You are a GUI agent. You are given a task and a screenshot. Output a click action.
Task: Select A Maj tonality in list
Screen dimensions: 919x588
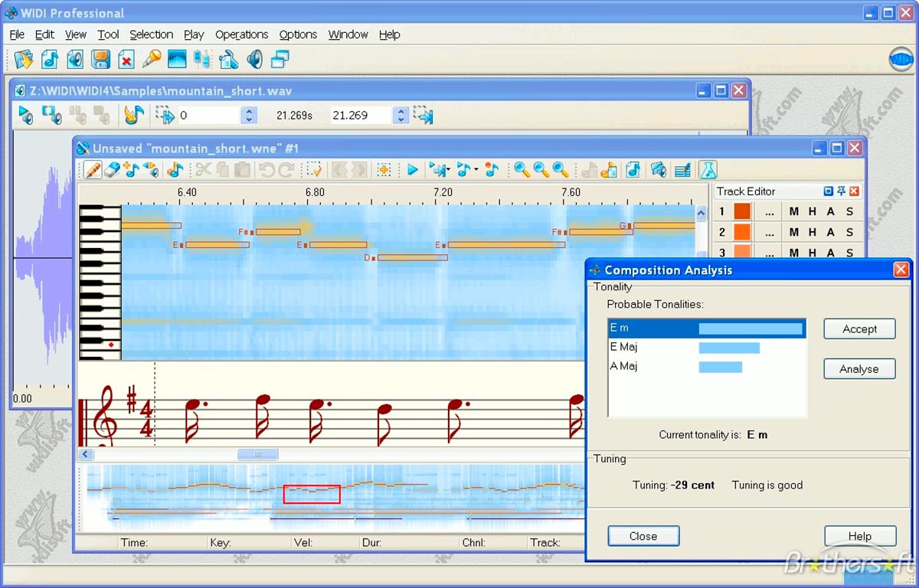tap(707, 367)
